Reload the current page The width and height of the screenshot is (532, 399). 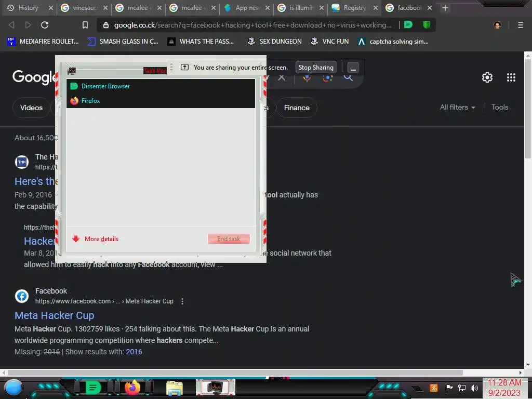(x=45, y=25)
